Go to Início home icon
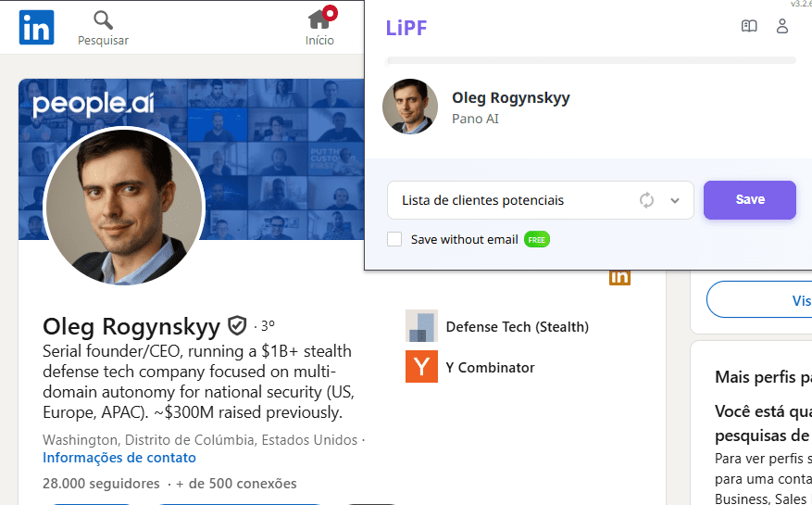Image resolution: width=812 pixels, height=505 pixels. coord(319,19)
